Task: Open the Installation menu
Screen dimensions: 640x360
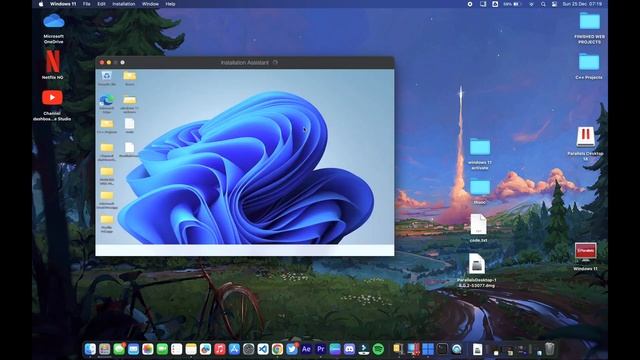Action: (x=124, y=4)
